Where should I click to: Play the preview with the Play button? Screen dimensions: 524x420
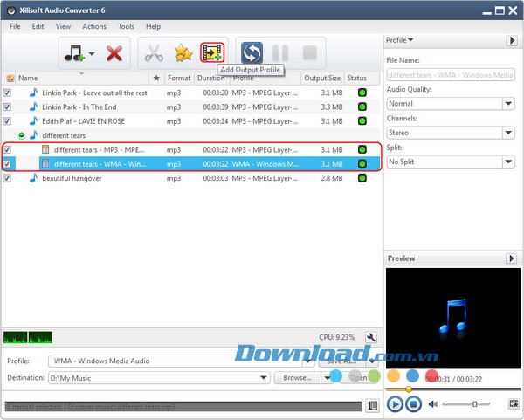coord(395,404)
